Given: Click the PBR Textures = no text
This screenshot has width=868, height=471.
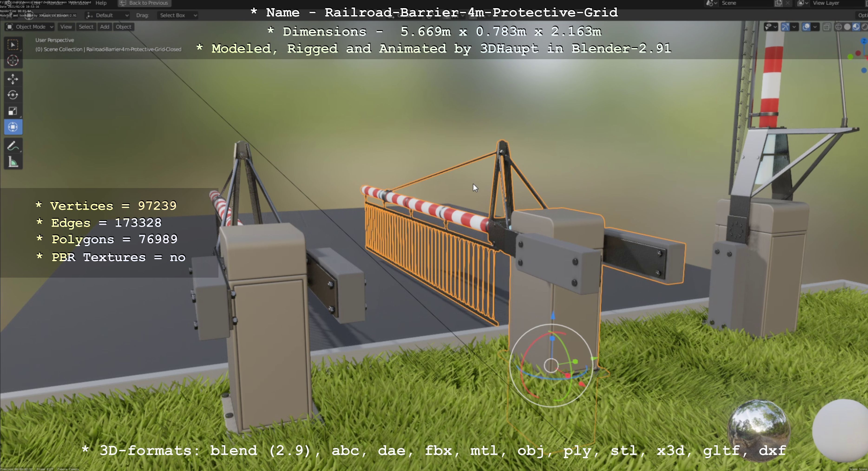Looking at the screenshot, I should (111, 257).
